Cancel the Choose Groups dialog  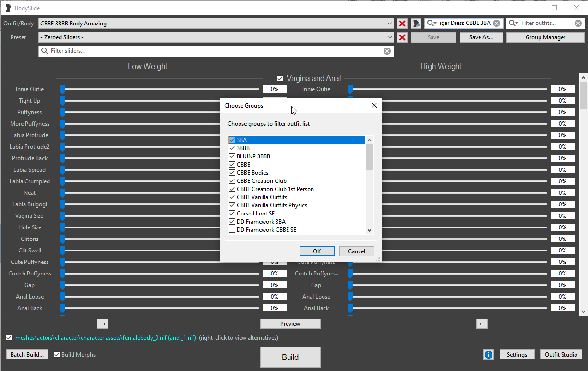[x=357, y=251]
